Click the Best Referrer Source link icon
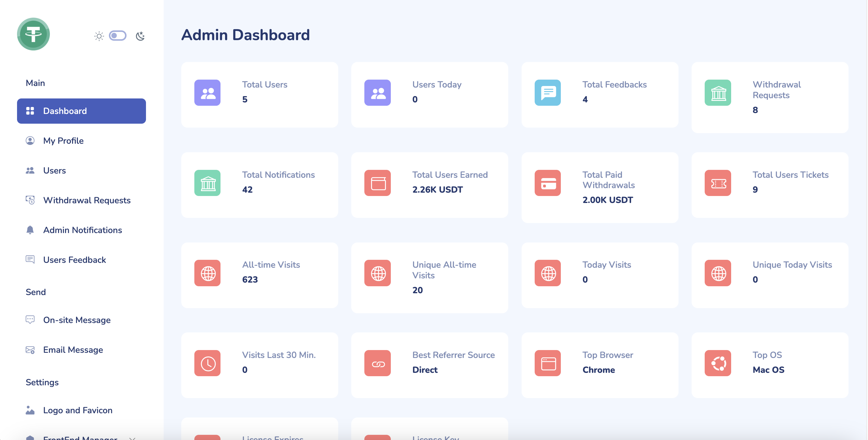 (377, 363)
